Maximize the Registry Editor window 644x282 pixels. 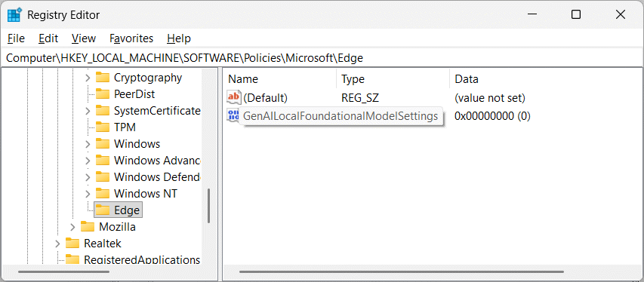click(x=576, y=15)
